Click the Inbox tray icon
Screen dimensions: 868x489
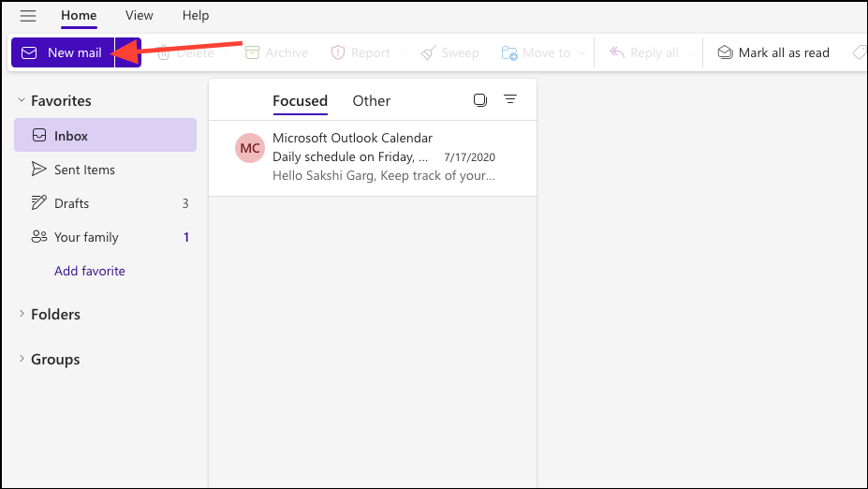(39, 135)
